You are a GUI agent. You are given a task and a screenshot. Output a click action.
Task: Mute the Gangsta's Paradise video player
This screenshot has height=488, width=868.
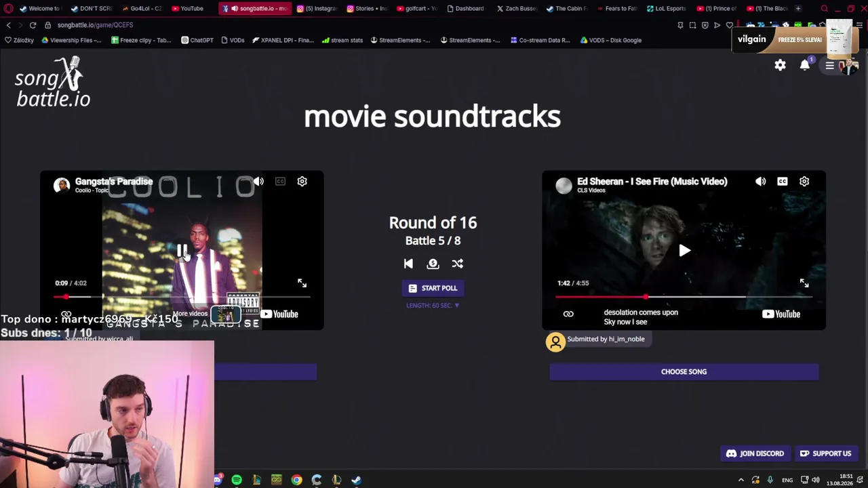258,182
